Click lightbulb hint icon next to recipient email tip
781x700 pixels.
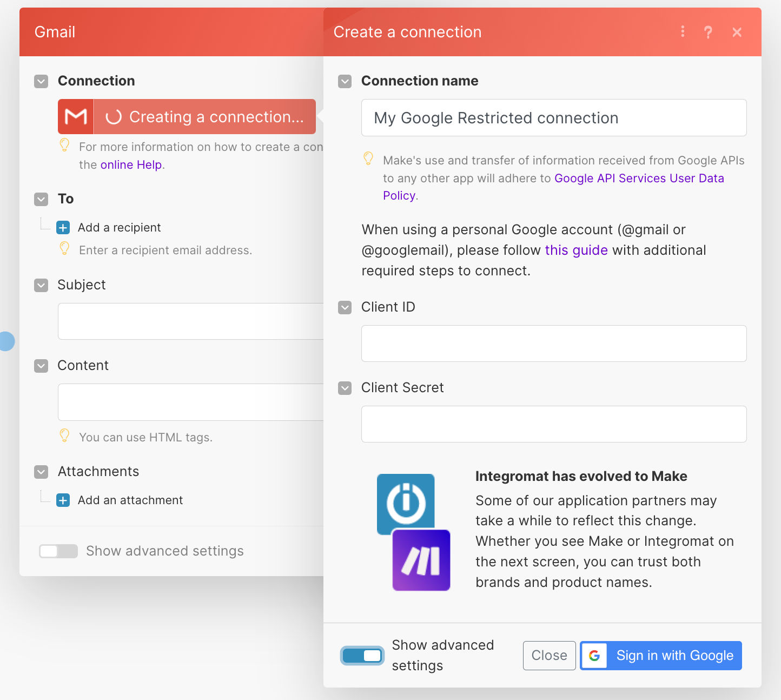[64, 248]
